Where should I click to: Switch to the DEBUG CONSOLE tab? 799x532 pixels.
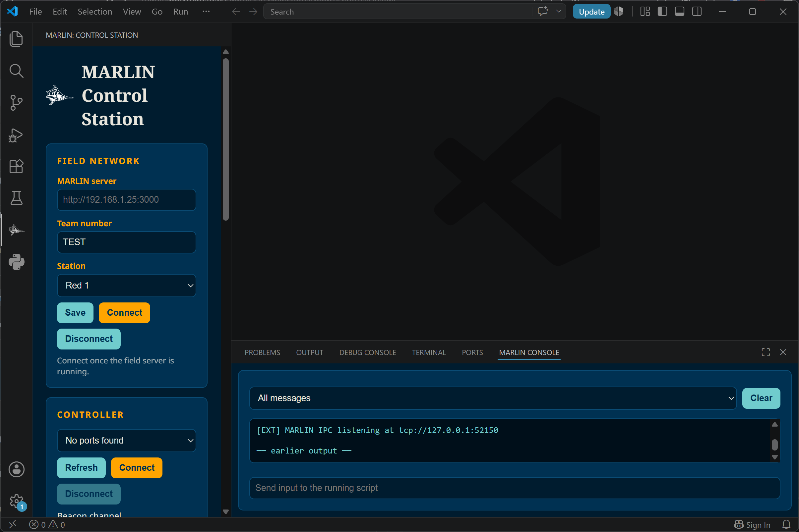(367, 352)
